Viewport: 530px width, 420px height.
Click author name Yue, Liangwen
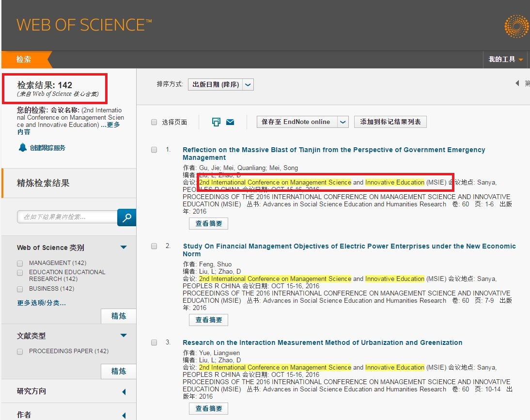219,353
